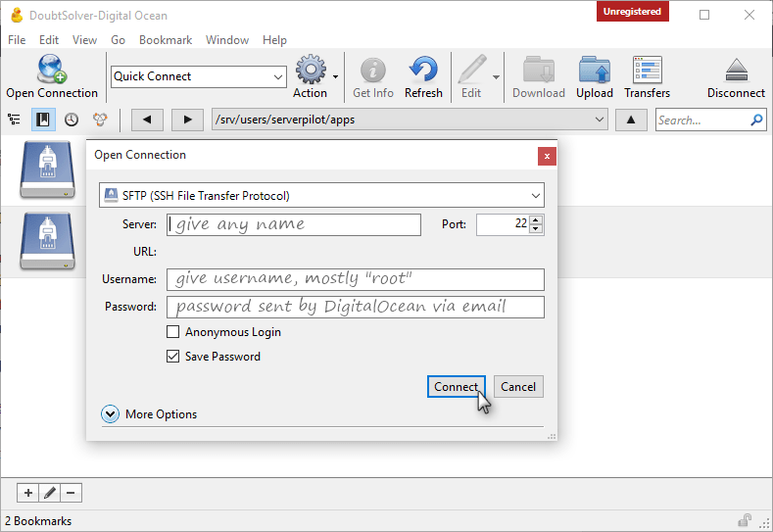Viewport: 773px width, 532px height.
Task: Click the Upload toolbar icon
Action: [595, 69]
